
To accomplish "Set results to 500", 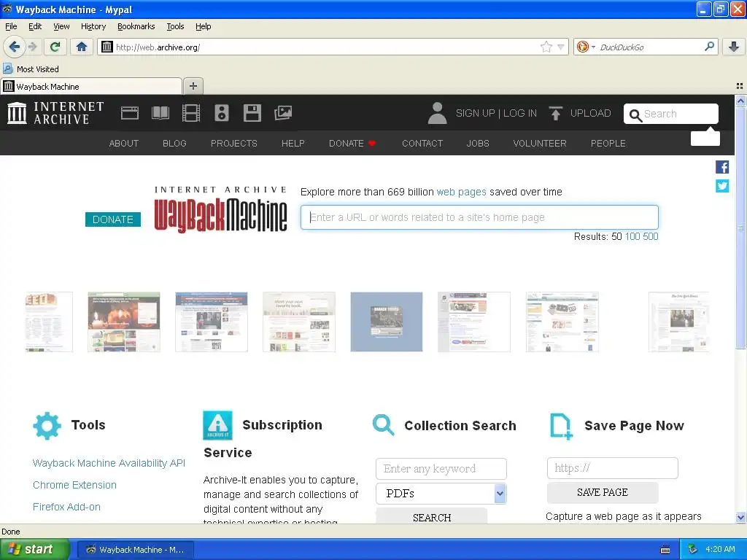I will [x=650, y=237].
